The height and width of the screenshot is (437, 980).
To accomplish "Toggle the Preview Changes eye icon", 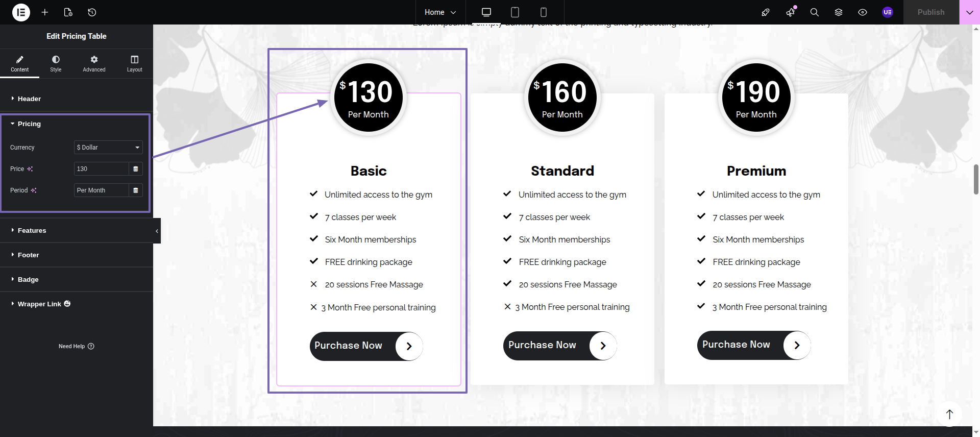I will click(863, 12).
